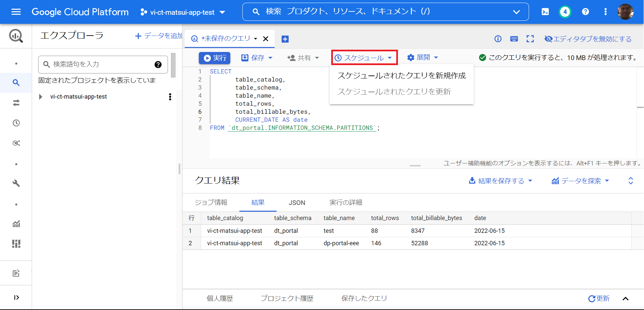Expand the left navigation sidebar
The height and width of the screenshot is (310, 644).
pyautogui.click(x=16, y=297)
